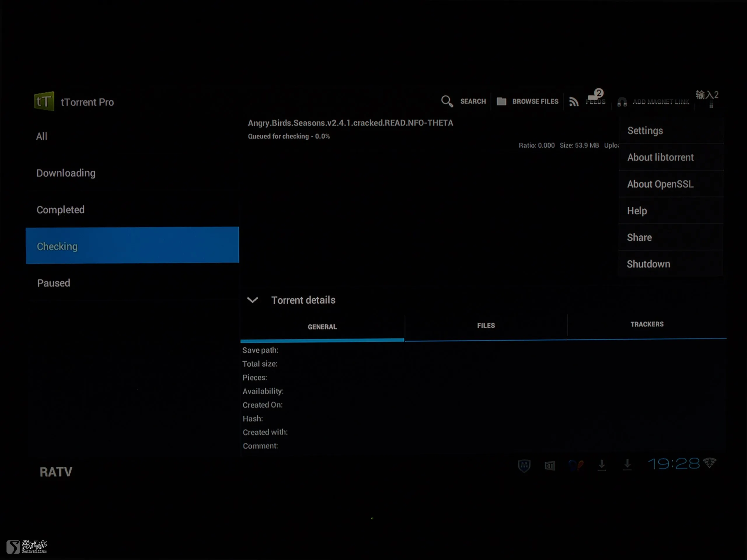Click the 'Hash:' field label

point(253,419)
